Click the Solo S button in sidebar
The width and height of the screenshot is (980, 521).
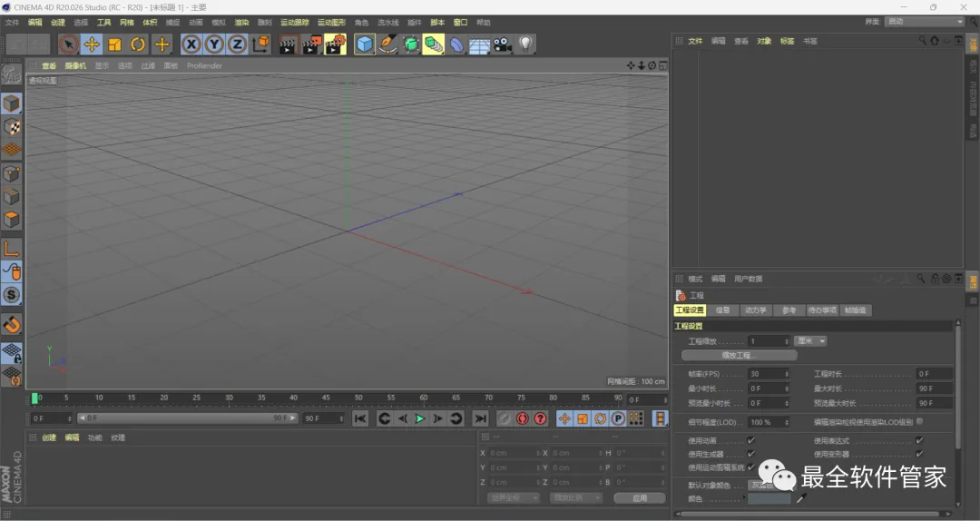pyautogui.click(x=11, y=295)
